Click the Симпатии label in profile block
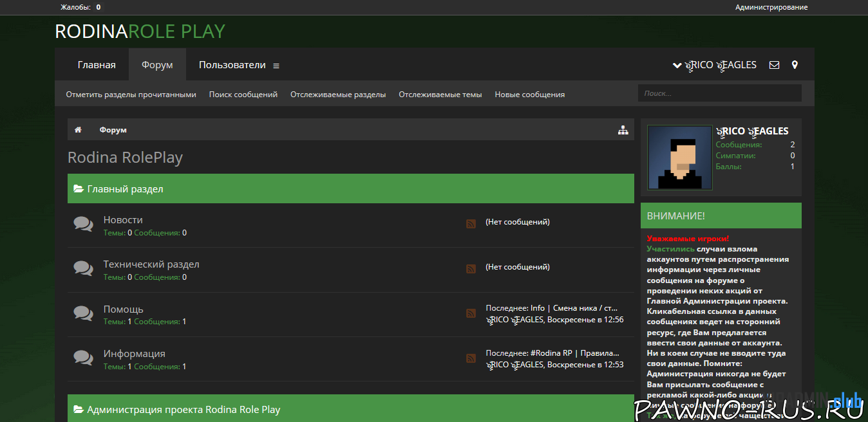This screenshot has height=422, width=868. click(736, 156)
